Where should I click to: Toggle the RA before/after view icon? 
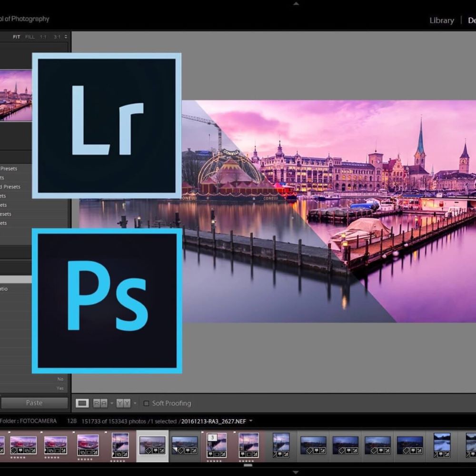100,403
